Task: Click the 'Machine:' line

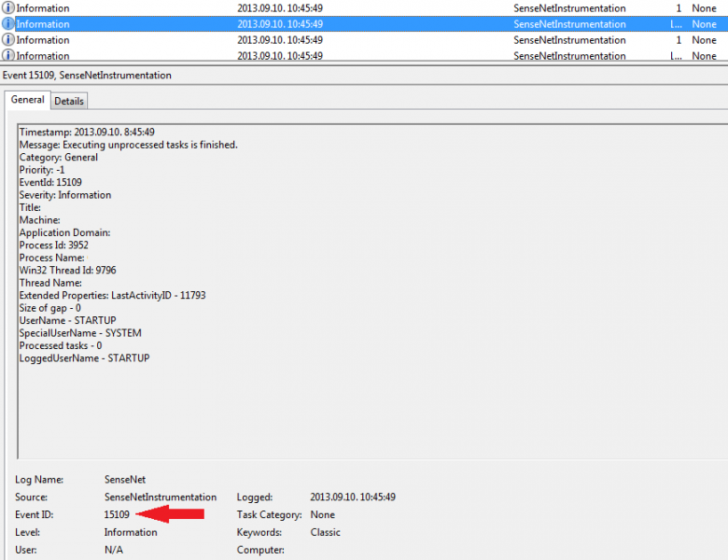Action: point(40,220)
